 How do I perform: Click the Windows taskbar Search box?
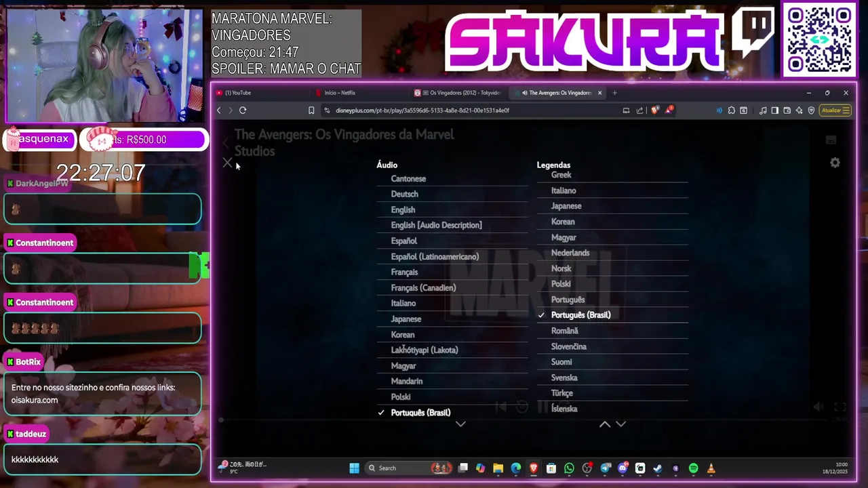(x=408, y=468)
